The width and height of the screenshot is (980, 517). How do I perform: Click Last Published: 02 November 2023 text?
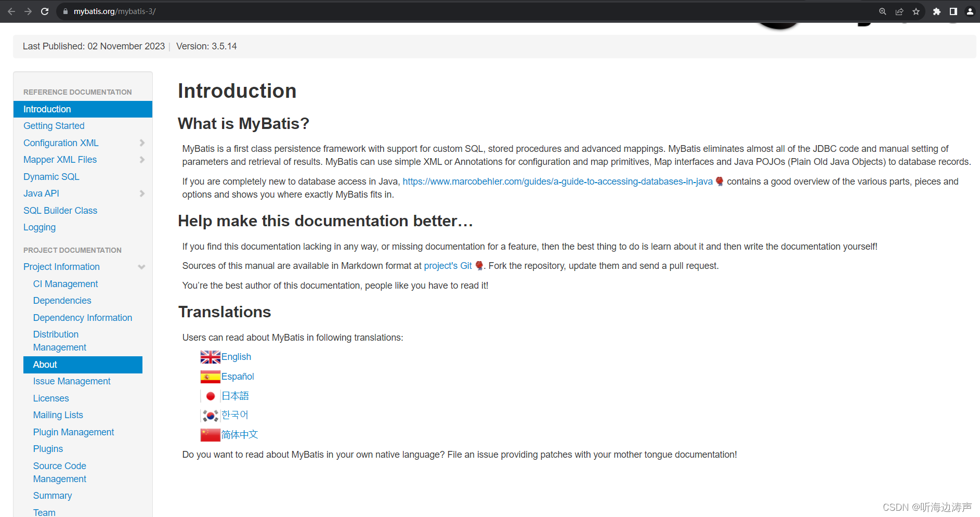[94, 46]
